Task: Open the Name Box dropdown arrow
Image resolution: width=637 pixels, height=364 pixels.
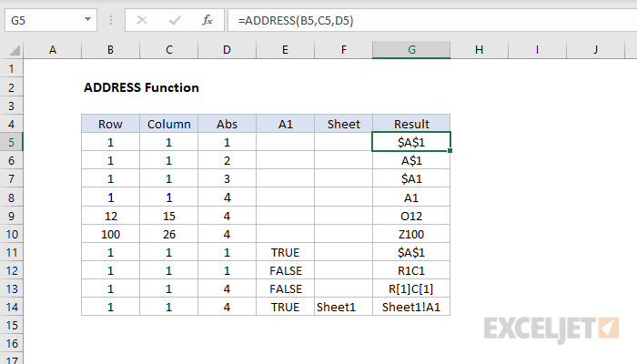Action: 86,19
